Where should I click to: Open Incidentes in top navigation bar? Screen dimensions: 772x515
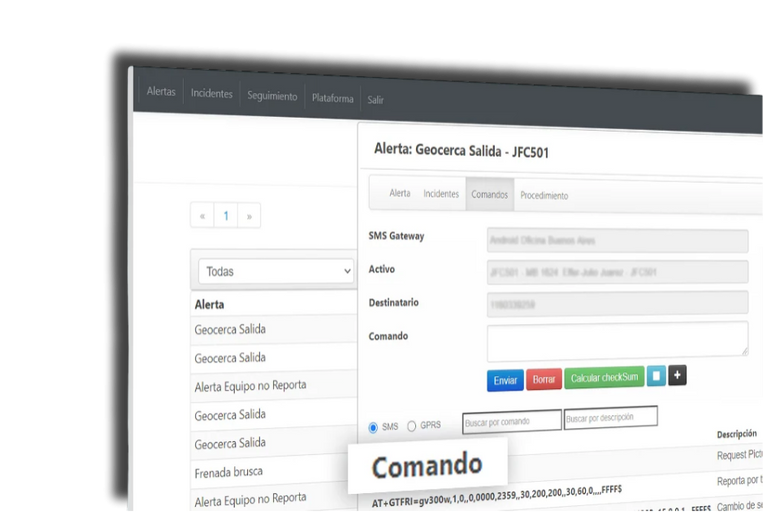(x=212, y=94)
